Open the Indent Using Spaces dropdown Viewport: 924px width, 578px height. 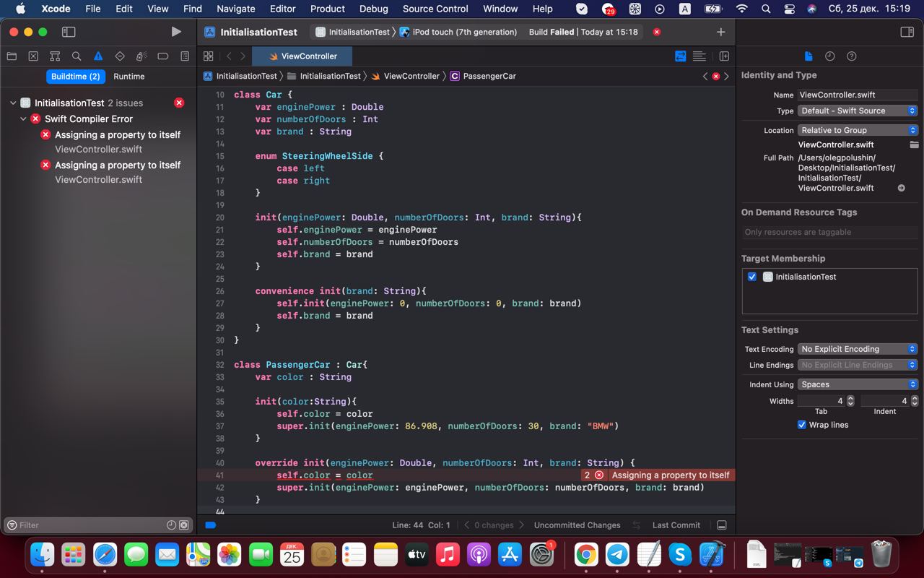858,384
